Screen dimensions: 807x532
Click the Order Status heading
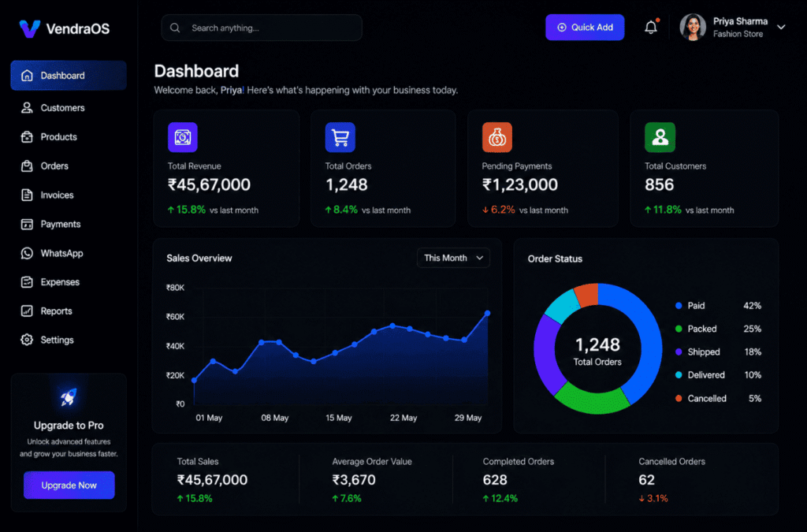tap(555, 259)
